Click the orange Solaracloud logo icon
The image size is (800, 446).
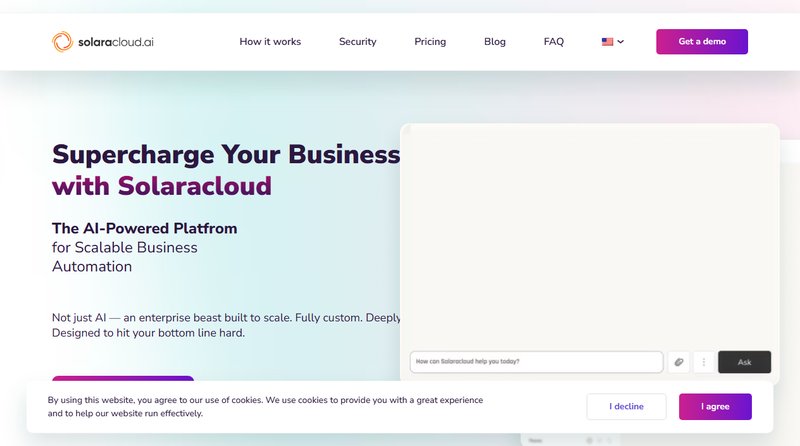pos(63,41)
